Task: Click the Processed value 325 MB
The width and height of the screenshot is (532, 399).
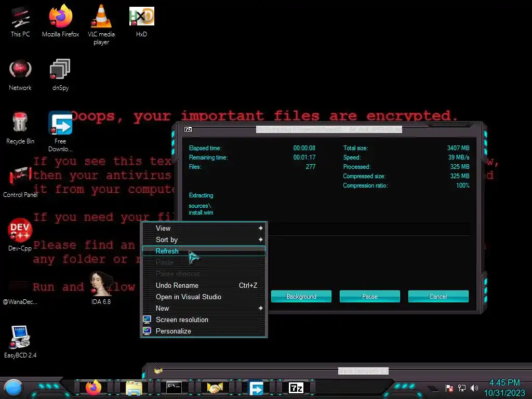Action: coord(460,167)
